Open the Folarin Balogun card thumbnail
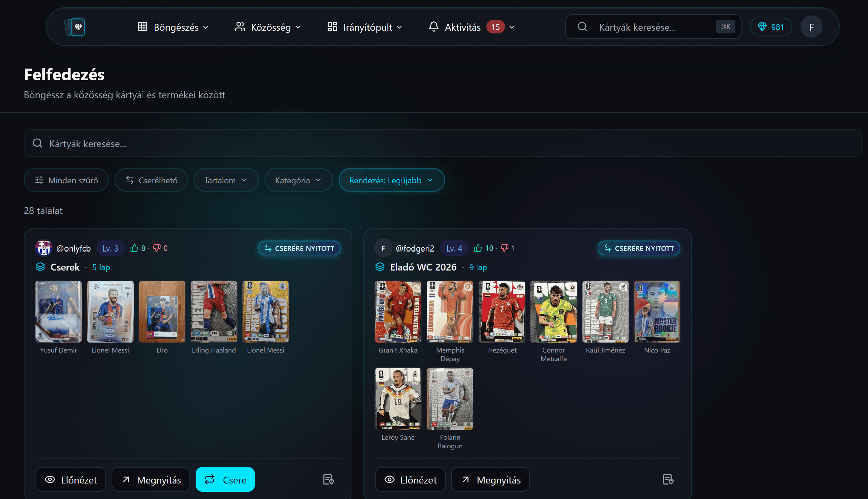The width and height of the screenshot is (868, 499). point(450,399)
